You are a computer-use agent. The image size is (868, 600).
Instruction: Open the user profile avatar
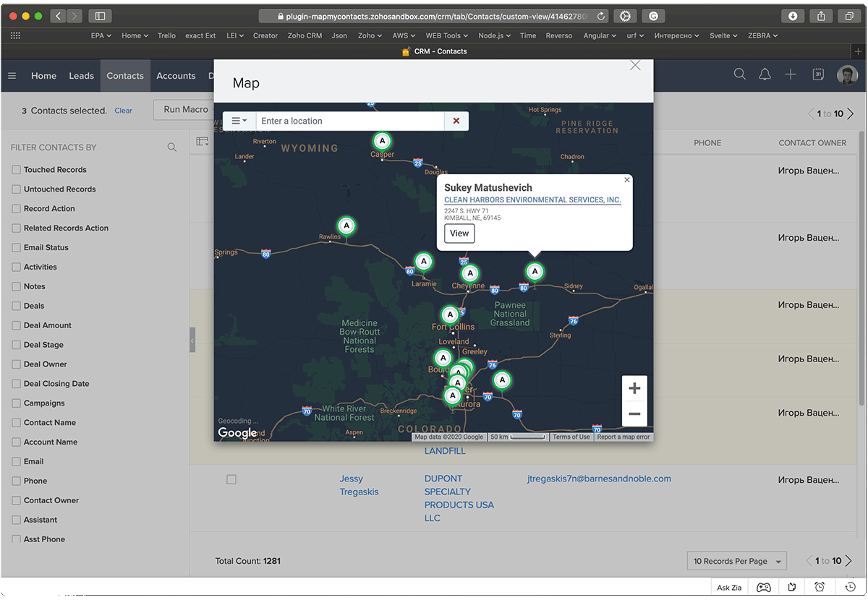[x=847, y=74]
